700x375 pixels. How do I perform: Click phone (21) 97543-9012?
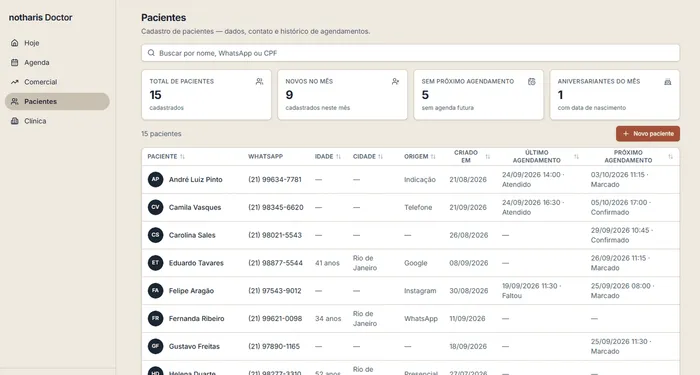[x=275, y=291]
